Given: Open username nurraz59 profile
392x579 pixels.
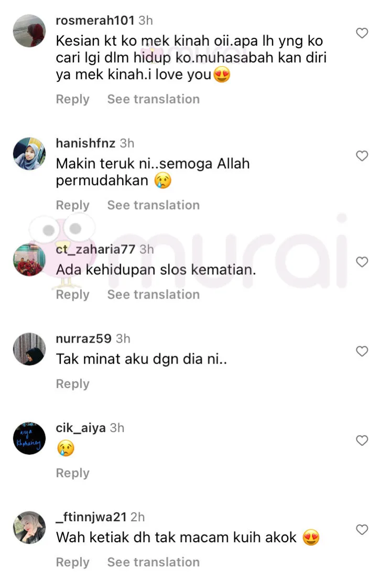Looking at the screenshot, I should (83, 339).
